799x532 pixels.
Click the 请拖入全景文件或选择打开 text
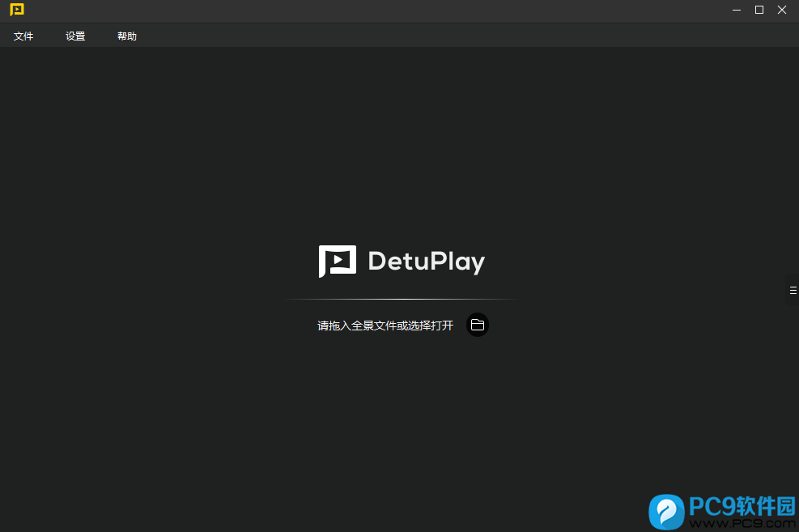(x=385, y=326)
